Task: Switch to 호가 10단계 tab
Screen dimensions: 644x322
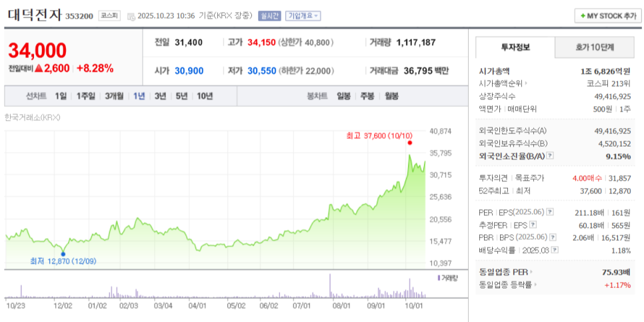Action: coord(594,47)
